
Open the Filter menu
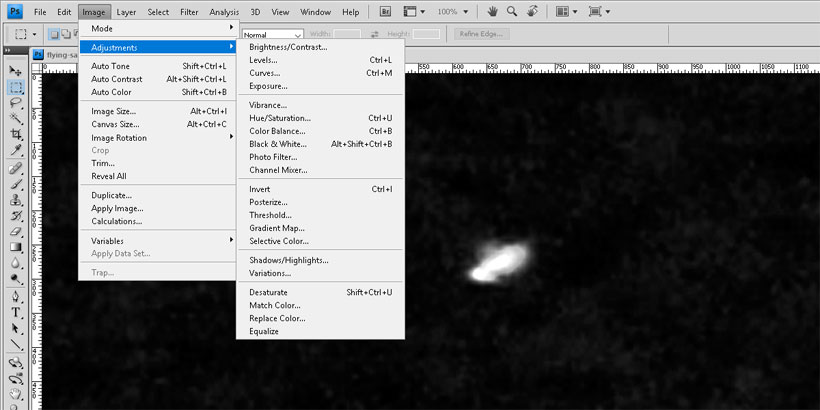click(x=189, y=12)
